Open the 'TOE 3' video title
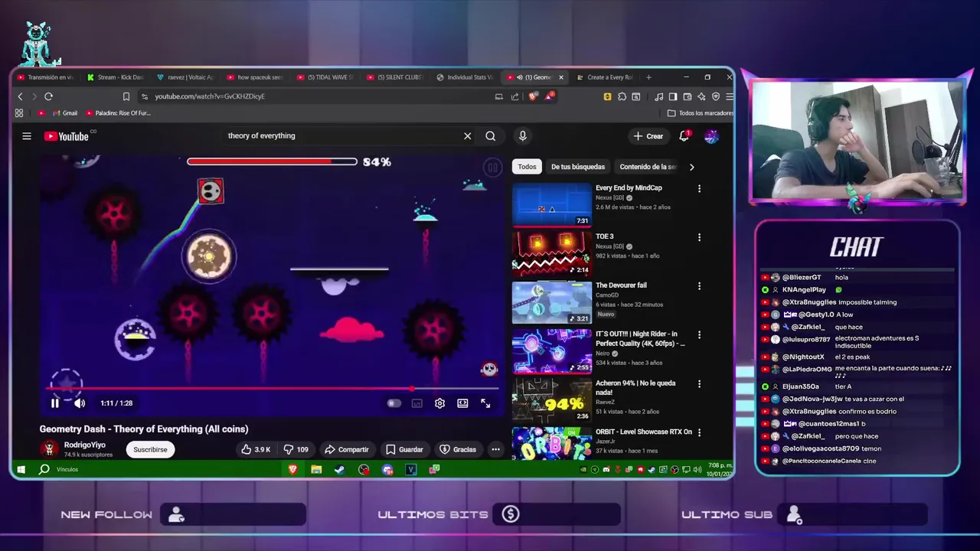Viewport: 980px width, 551px height. 605,236
